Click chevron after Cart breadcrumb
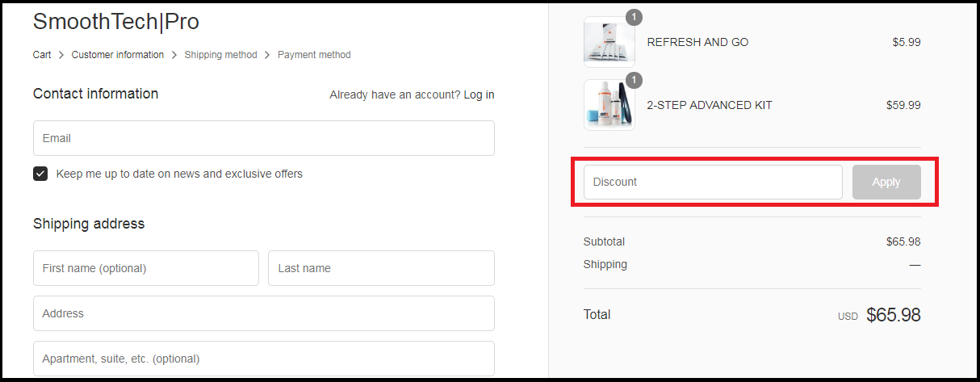 point(61,55)
